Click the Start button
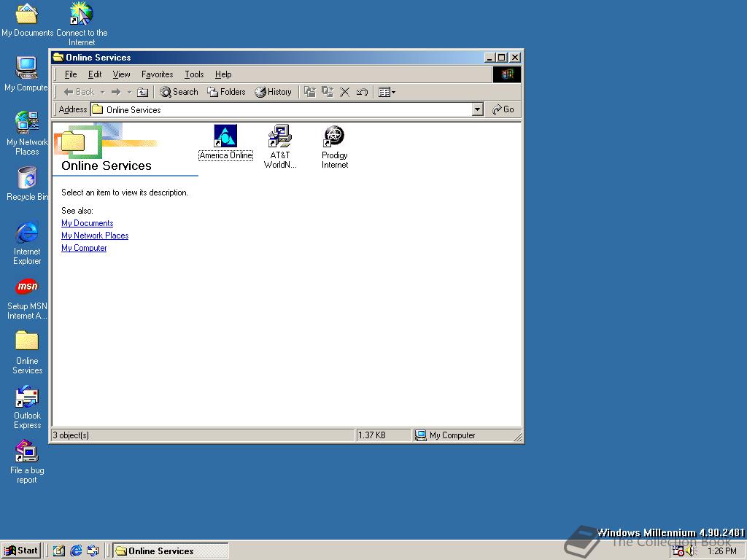This screenshot has width=747, height=560. coord(21,551)
